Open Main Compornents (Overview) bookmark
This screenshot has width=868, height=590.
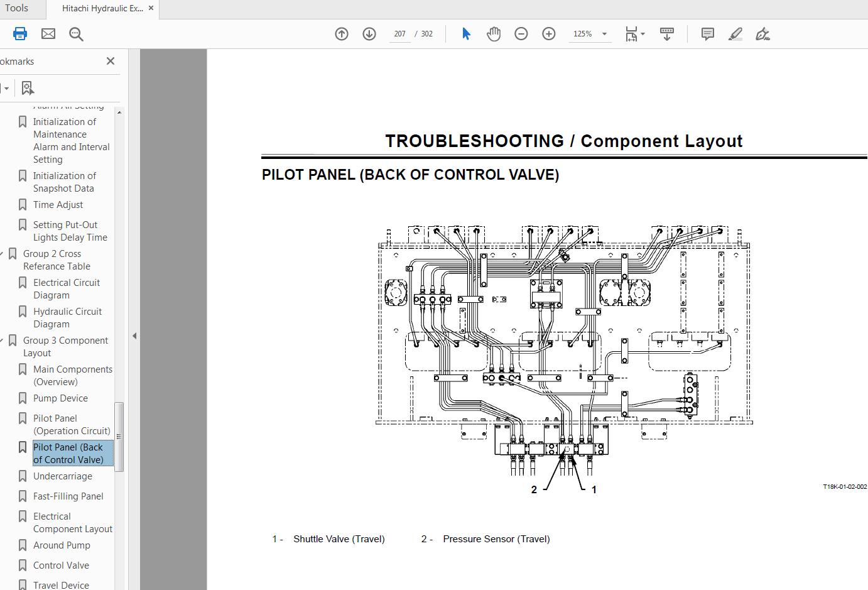click(x=72, y=375)
